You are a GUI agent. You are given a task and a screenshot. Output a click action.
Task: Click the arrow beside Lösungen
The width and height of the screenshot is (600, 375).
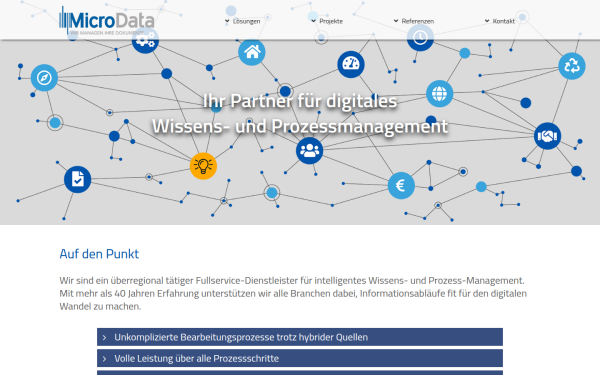tap(227, 21)
